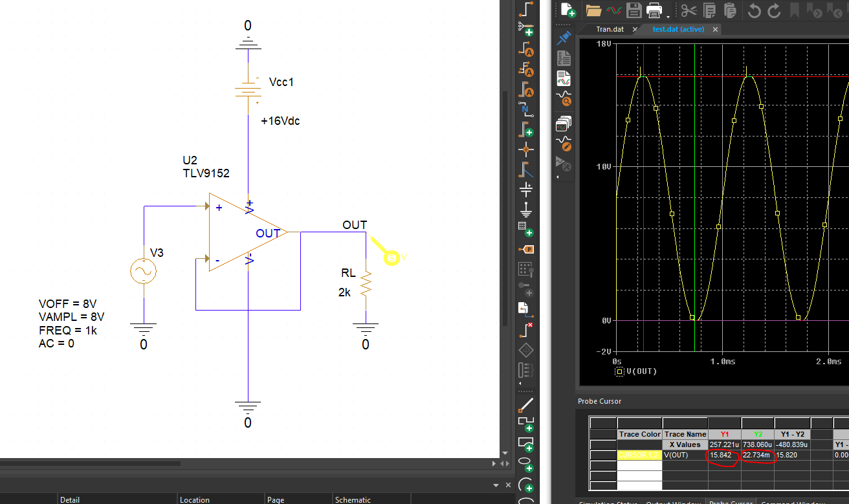
Task: Click the simulation results waveform page icon
Action: pyautogui.click(x=564, y=79)
